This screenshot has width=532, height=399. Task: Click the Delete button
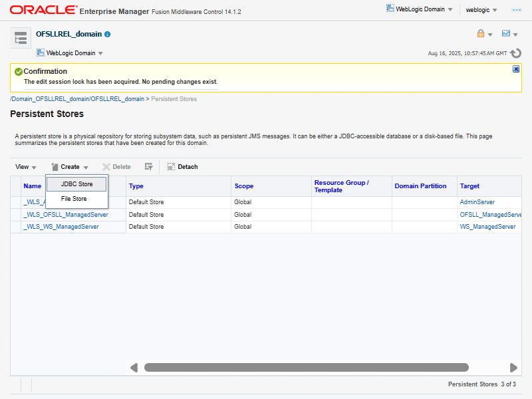coord(116,167)
